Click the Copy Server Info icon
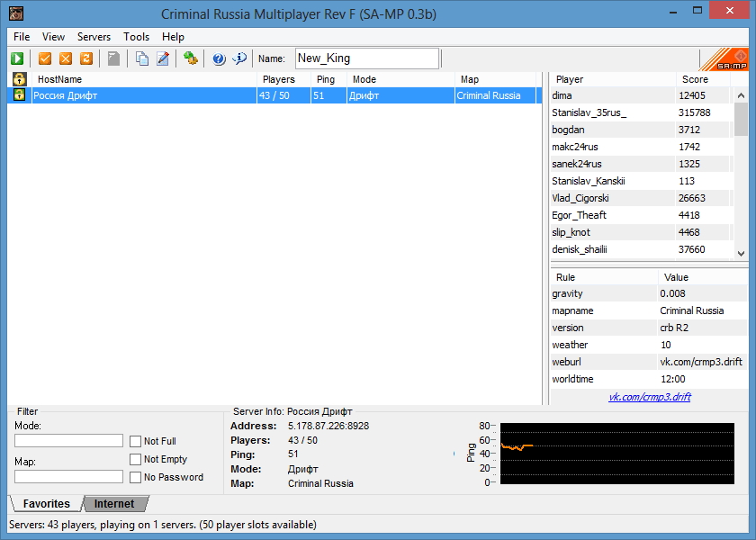Viewport: 756px width, 540px height. coord(142,58)
